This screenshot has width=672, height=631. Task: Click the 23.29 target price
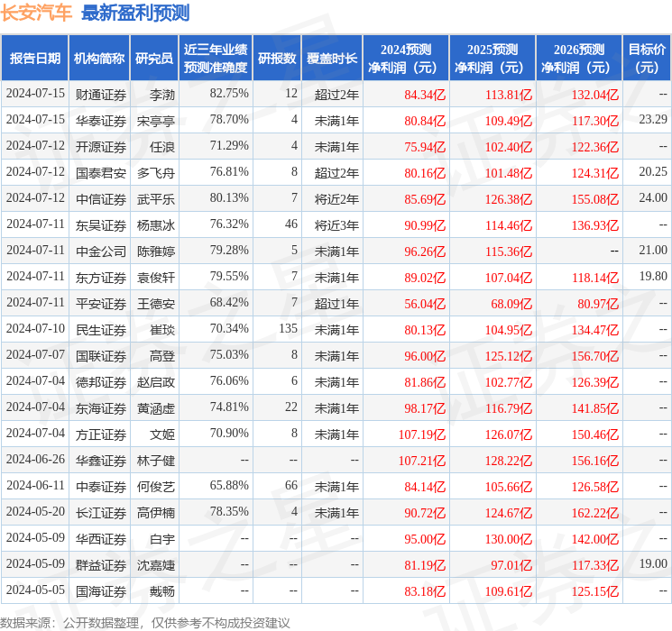point(653,119)
